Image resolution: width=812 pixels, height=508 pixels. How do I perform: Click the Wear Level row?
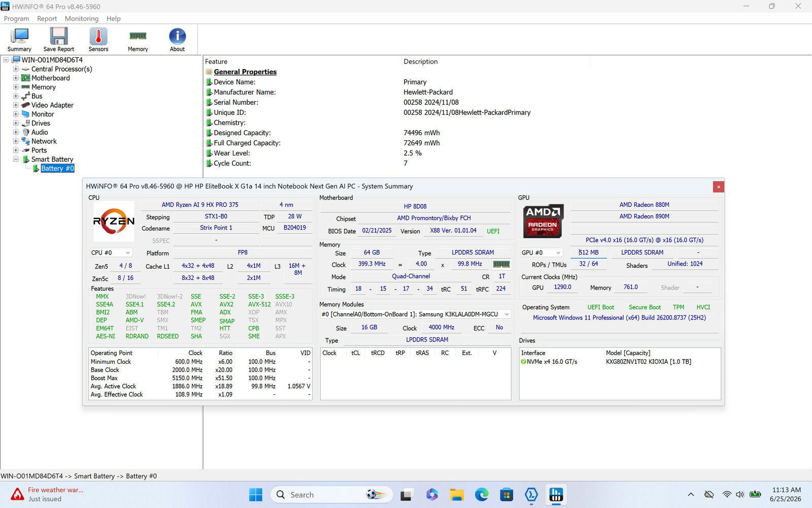[396, 153]
